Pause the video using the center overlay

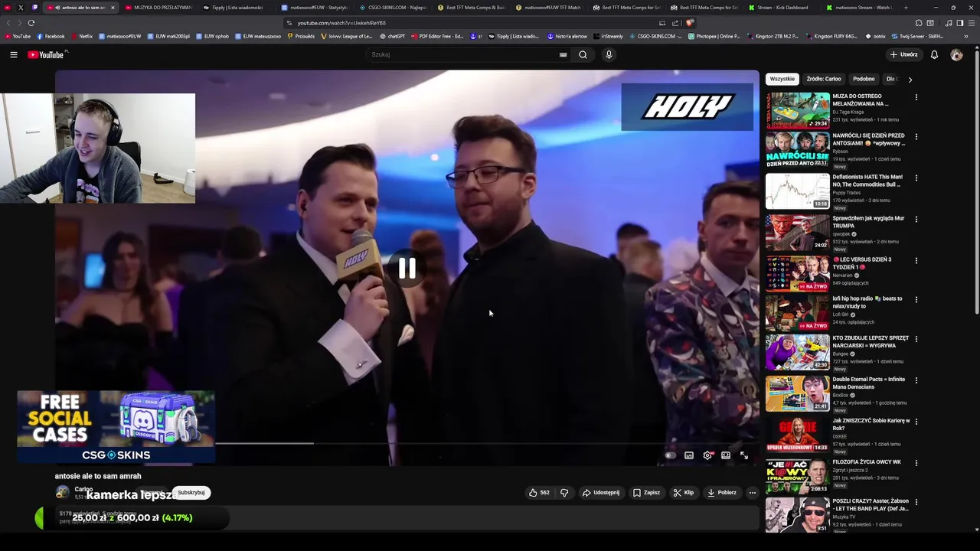point(407,268)
